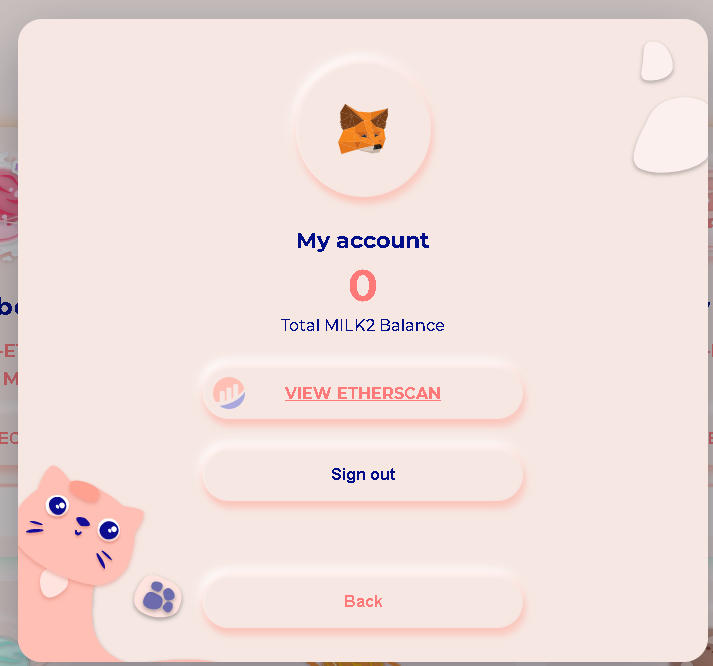Click the purple paw print icon
Viewport: 713px width, 666px height.
click(158, 596)
